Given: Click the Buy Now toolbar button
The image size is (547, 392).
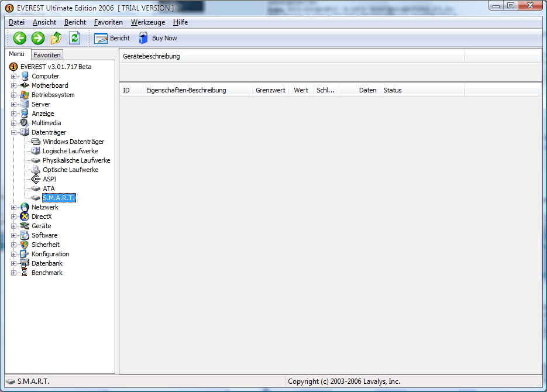Looking at the screenshot, I should 158,38.
